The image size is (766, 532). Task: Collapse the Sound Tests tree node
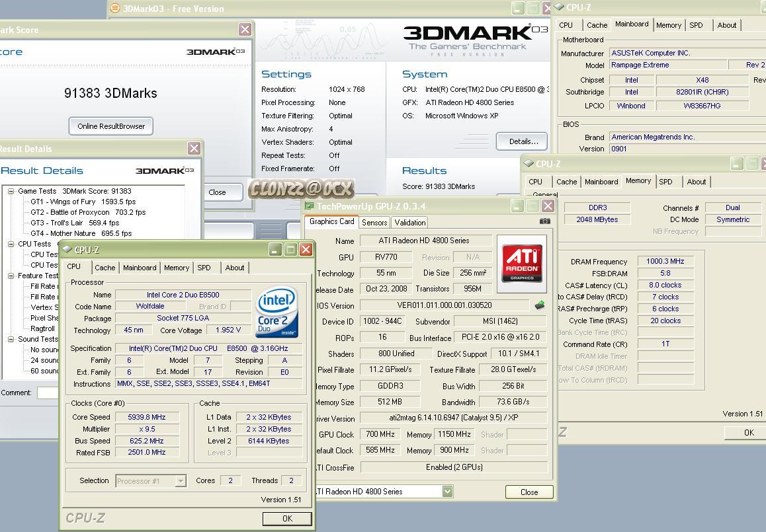[x=11, y=339]
